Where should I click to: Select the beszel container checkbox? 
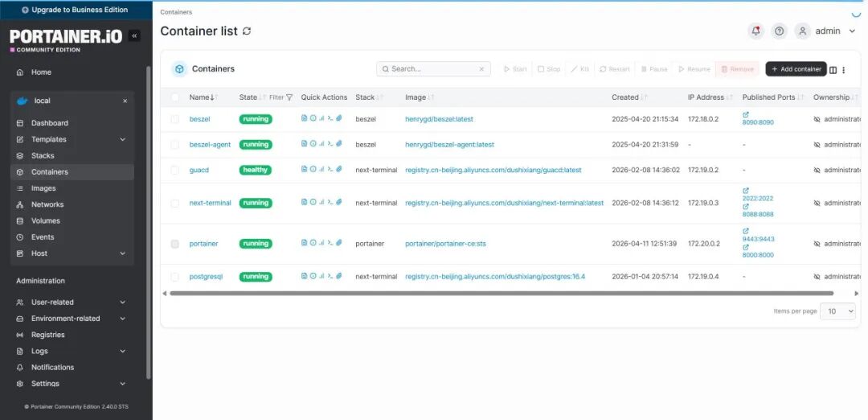click(175, 119)
